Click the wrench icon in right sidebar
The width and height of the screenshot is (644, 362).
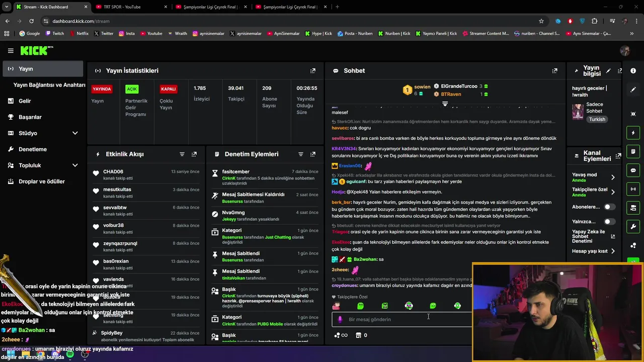tap(633, 226)
